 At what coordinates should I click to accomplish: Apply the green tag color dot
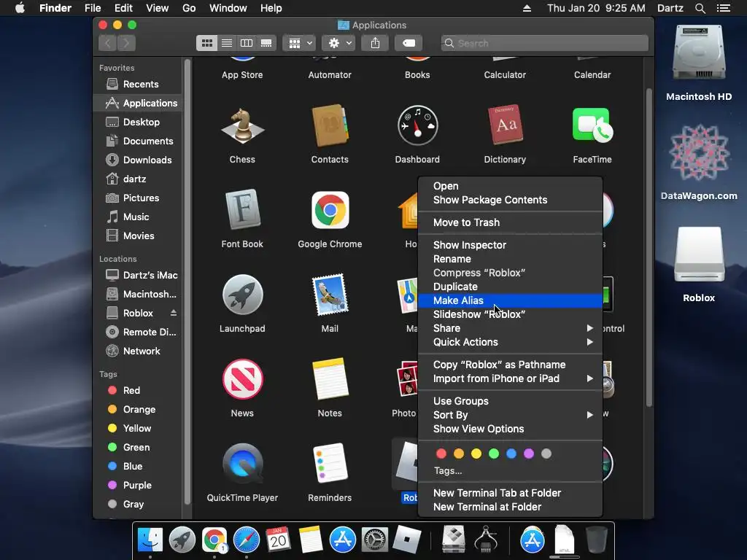[x=494, y=454]
